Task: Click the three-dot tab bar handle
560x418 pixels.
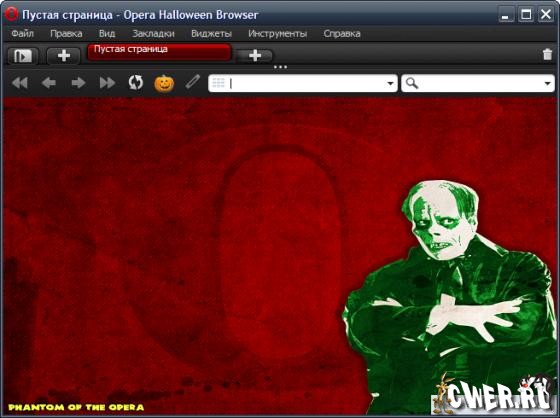Action: pos(280,67)
